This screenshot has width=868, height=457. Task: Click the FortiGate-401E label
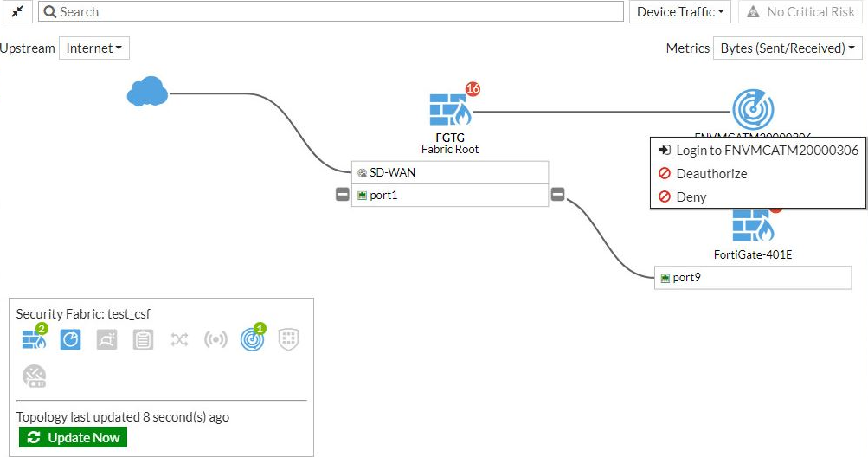pyautogui.click(x=753, y=254)
